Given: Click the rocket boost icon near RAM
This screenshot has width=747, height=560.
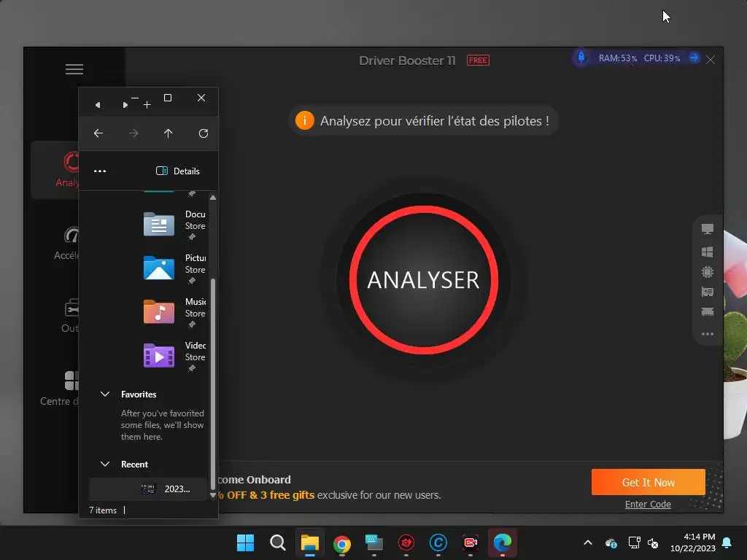Looking at the screenshot, I should [581, 58].
